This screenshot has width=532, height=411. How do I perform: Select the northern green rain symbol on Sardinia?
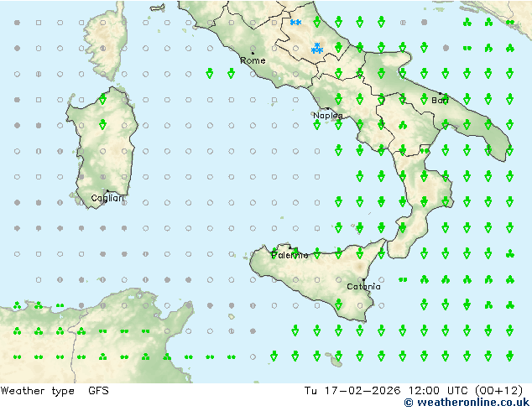pos(103,99)
